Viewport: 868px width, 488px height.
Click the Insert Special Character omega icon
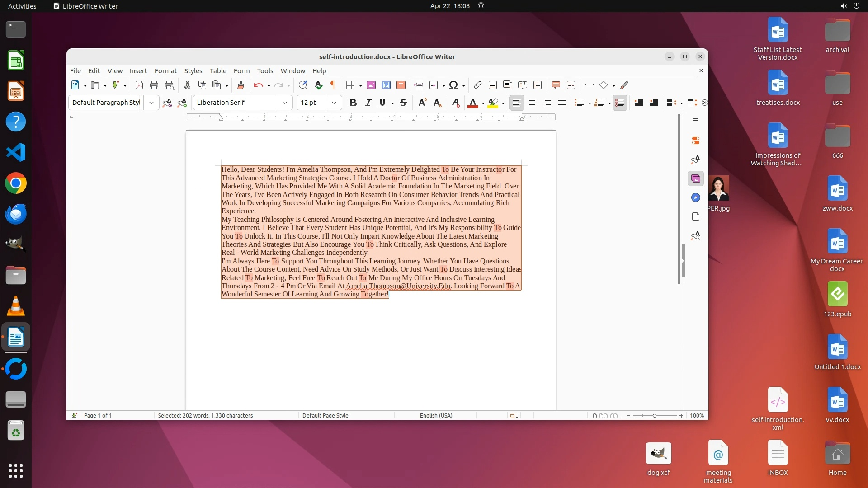453,85
